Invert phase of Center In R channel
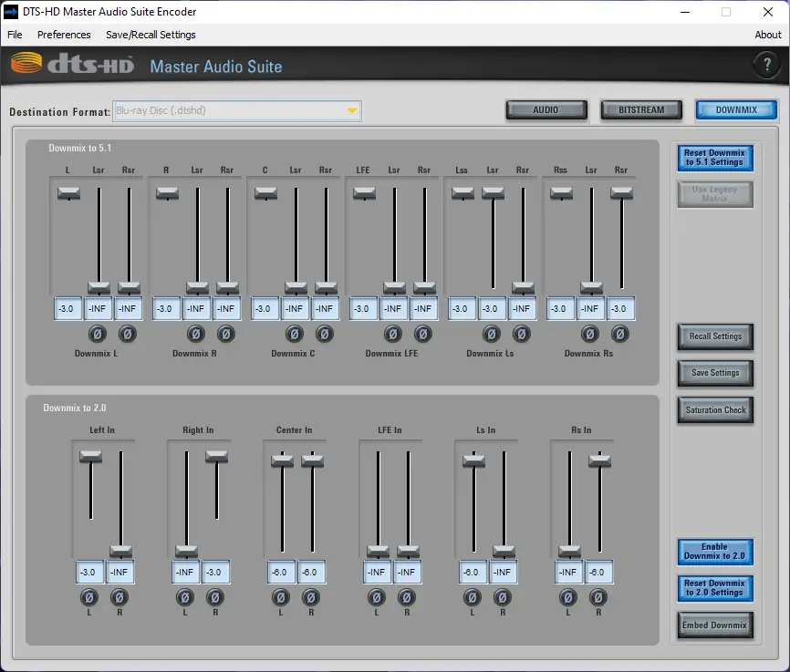 pos(311,597)
